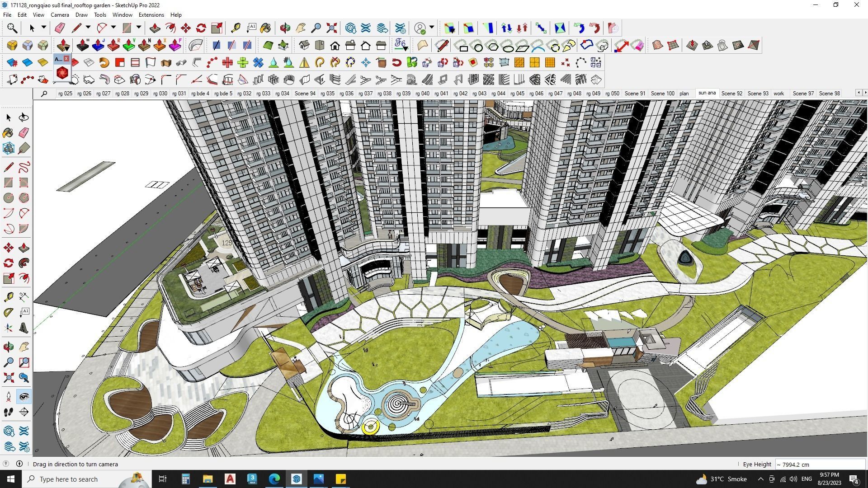Viewport: 868px width, 488px height.
Task: Select the Make Component tool in the left toolbar
Action: coord(9,148)
